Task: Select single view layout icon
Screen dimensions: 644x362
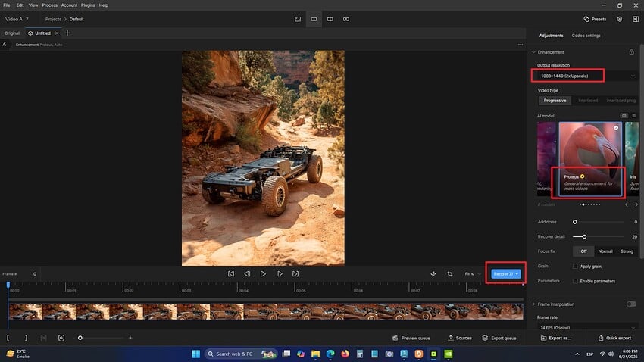Action: (x=314, y=19)
